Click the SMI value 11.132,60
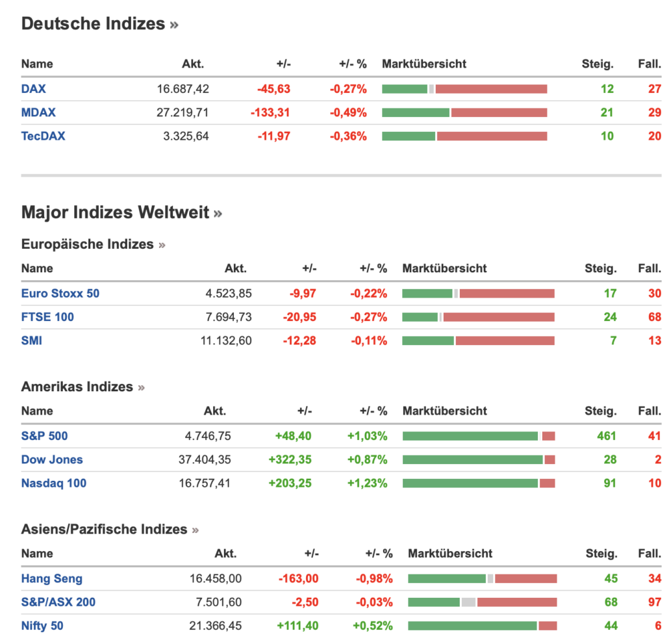Image resolution: width=669 pixels, height=644 pixels. (x=226, y=341)
